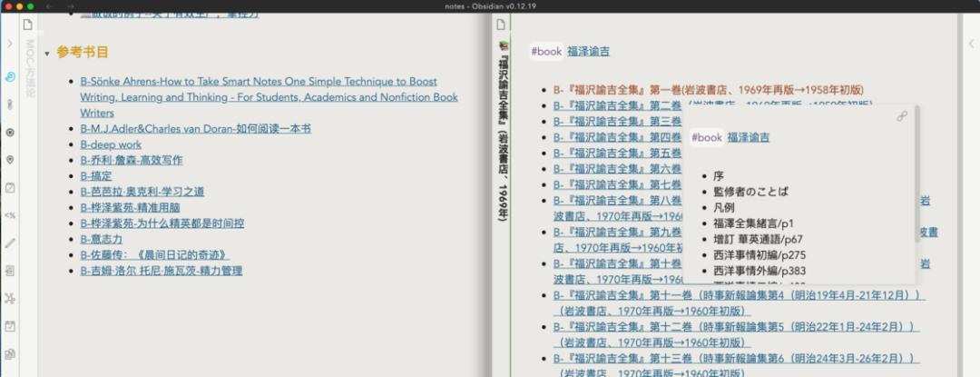
Task: Open the 『福沢諭吉全集』第二巻 link
Action: pyautogui.click(x=617, y=105)
